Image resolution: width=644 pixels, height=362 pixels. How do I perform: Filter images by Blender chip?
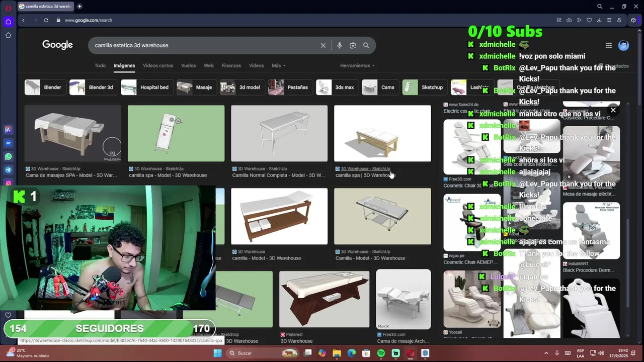point(45,87)
